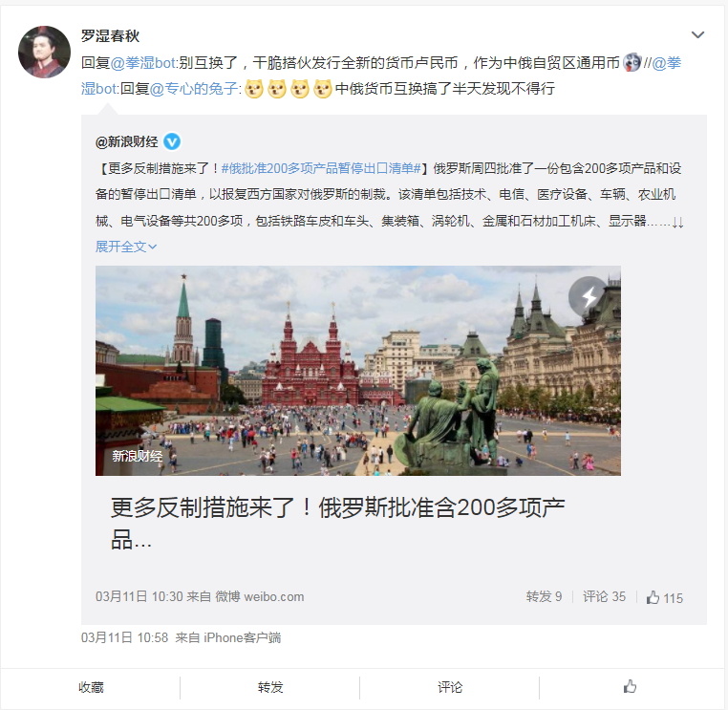Expand full text via 展开全文
Image resolution: width=728 pixels, height=710 pixels.
[126, 247]
